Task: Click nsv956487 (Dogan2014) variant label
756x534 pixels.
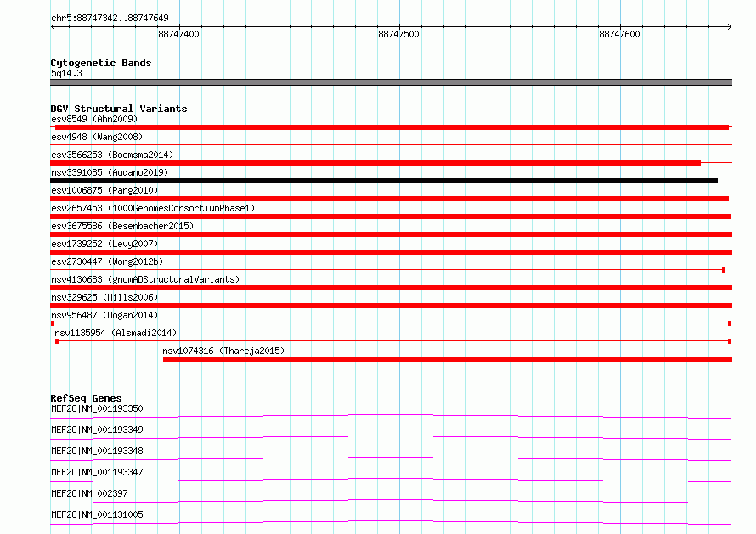Action: [104, 315]
